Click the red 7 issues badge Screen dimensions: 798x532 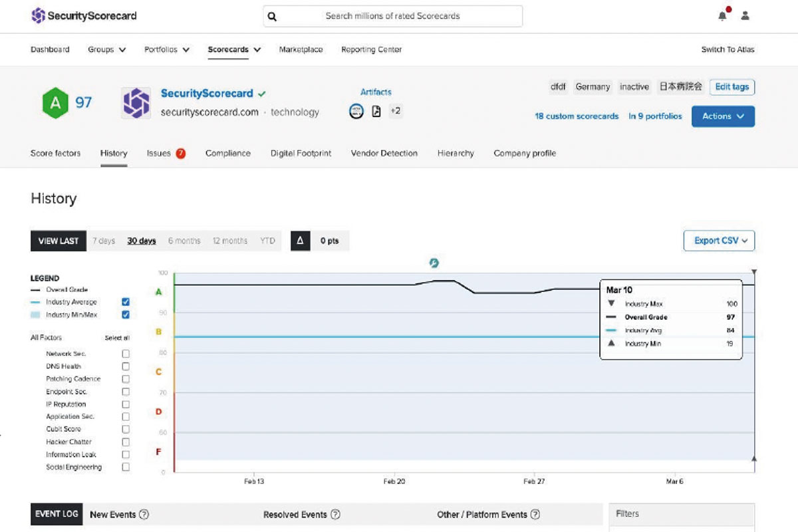tap(180, 154)
